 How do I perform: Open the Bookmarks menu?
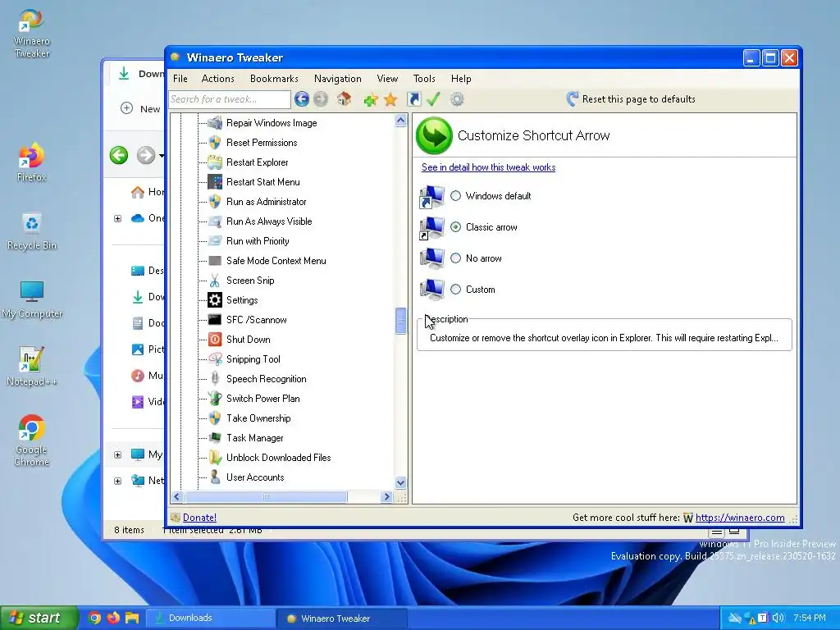(x=274, y=79)
